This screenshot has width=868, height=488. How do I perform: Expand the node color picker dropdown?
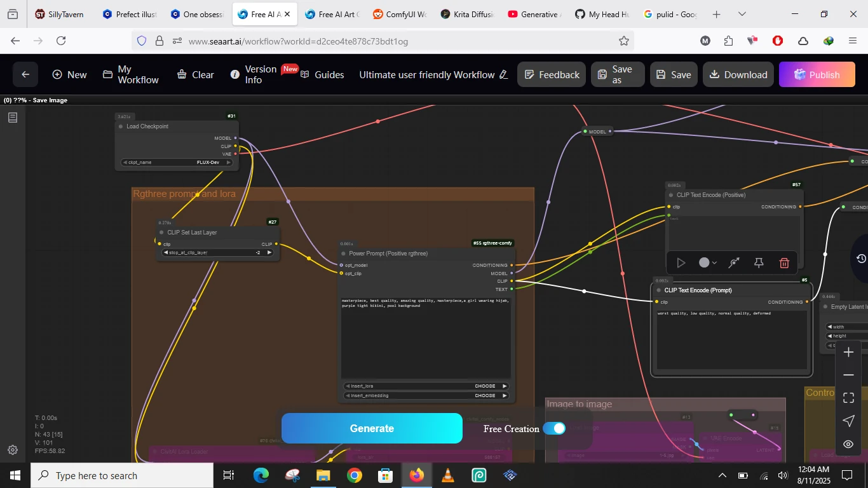[x=708, y=263]
